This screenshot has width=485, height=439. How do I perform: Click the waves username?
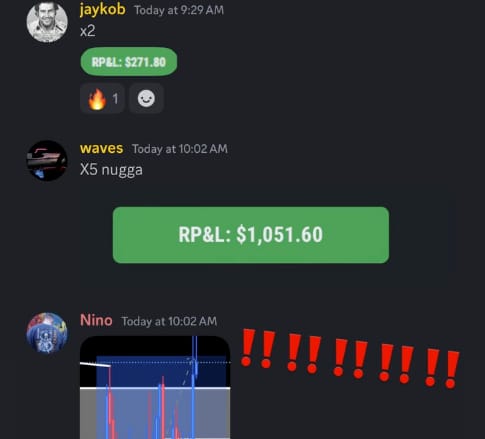tap(102, 148)
